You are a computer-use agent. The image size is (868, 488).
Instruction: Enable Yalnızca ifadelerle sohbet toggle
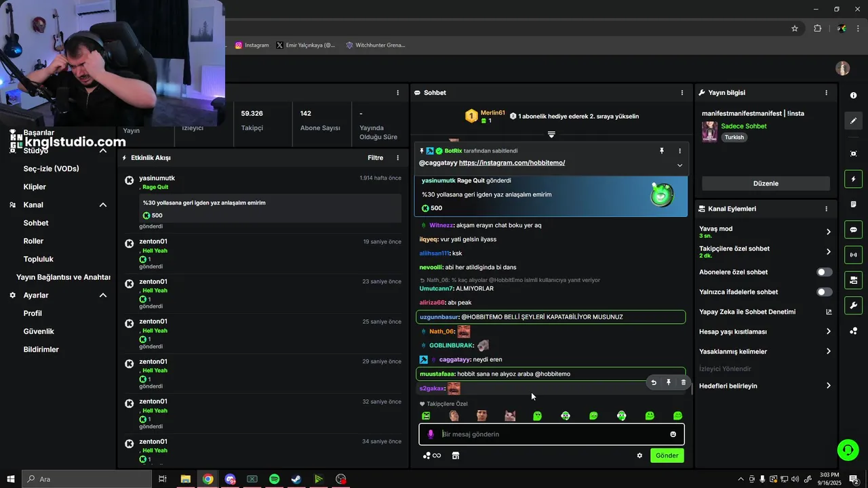824,292
